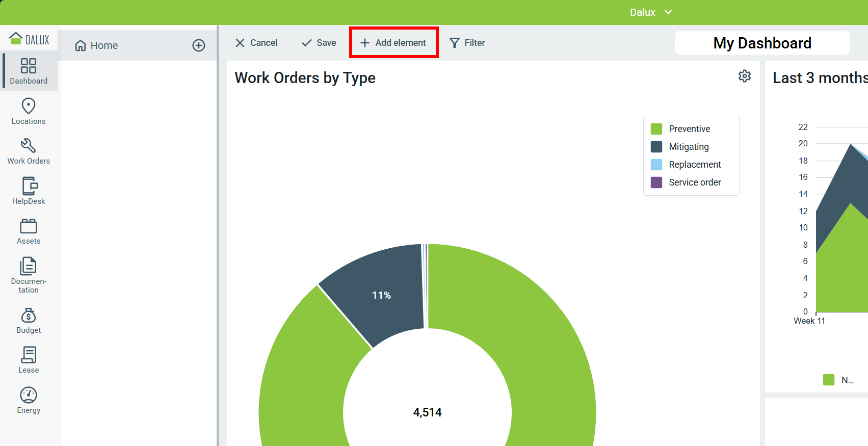Open the Documentation section
The height and width of the screenshot is (446, 868).
[29, 275]
